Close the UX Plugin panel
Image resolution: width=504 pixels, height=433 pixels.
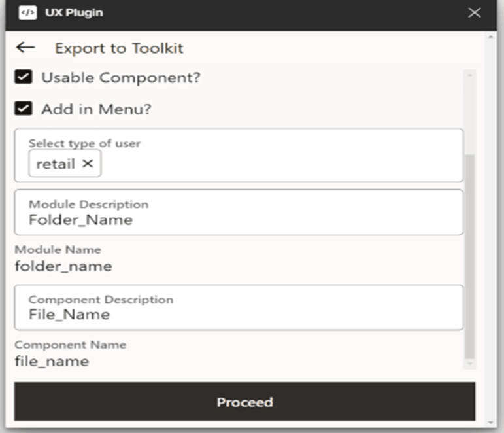coord(475,13)
